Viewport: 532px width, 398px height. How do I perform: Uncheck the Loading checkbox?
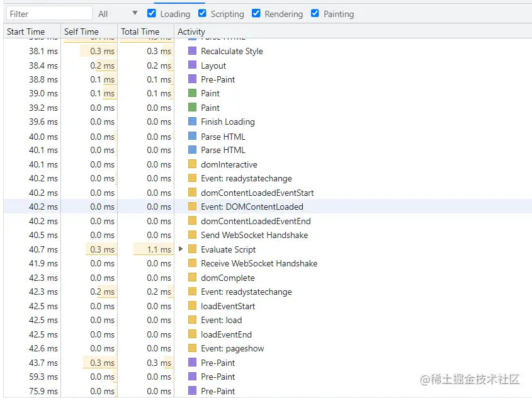[x=152, y=14]
